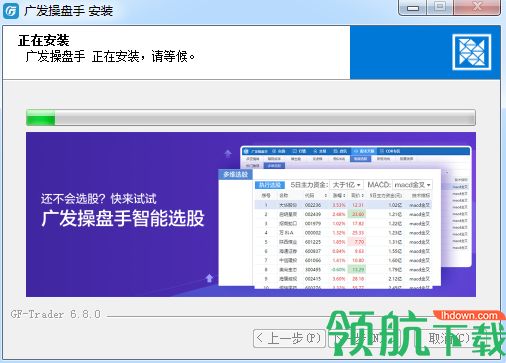Click the 上一步(P) back button
The image size is (506, 363).
click(289, 339)
